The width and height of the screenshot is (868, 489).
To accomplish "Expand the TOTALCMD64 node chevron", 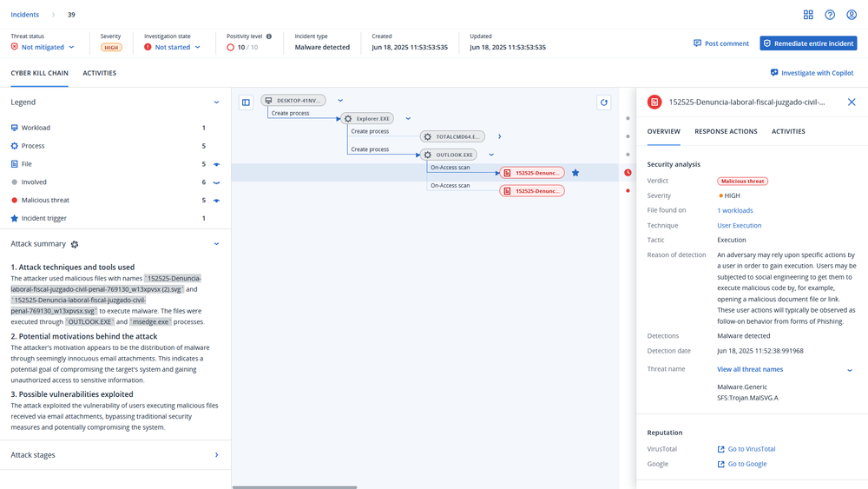I will [x=499, y=136].
